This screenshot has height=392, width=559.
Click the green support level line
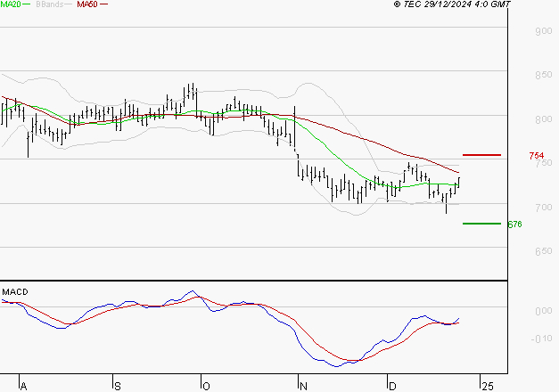click(x=481, y=224)
